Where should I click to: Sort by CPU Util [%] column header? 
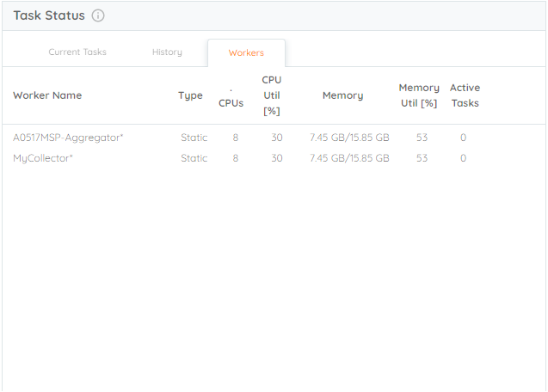pos(272,95)
